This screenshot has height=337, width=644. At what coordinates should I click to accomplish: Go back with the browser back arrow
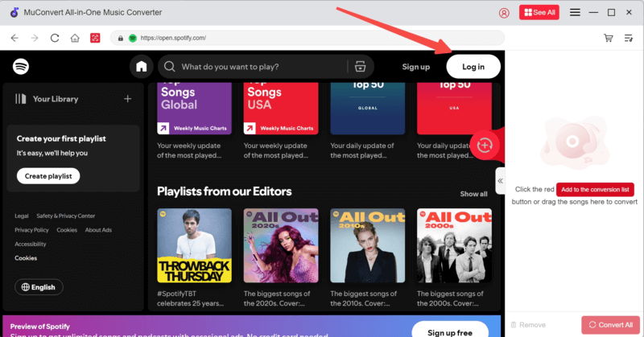click(x=14, y=38)
